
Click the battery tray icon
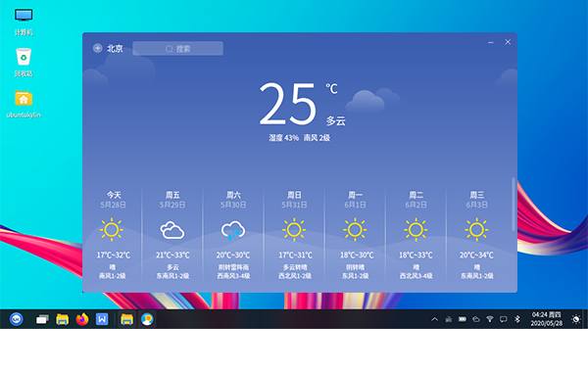[462, 319]
